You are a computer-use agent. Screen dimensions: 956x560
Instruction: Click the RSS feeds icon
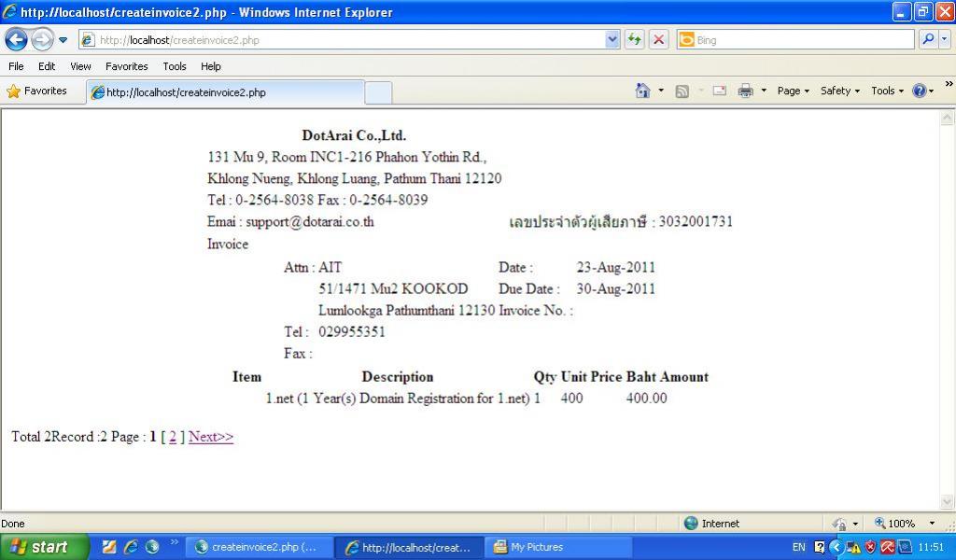pos(682,91)
